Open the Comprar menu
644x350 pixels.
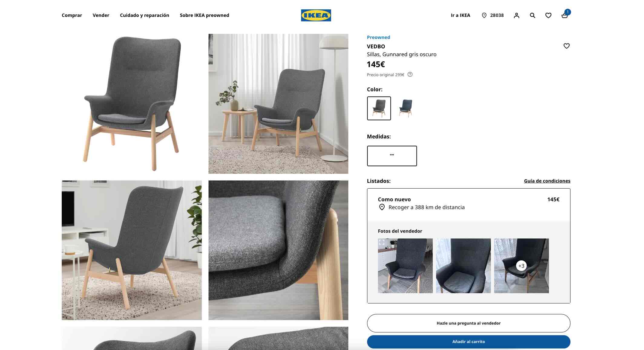point(72,15)
